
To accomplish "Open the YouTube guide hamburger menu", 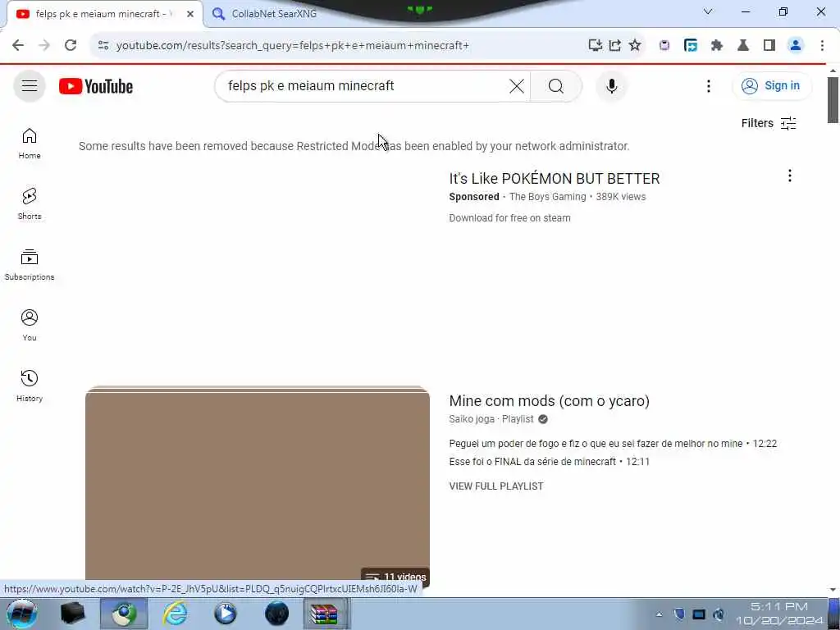I will coord(30,85).
